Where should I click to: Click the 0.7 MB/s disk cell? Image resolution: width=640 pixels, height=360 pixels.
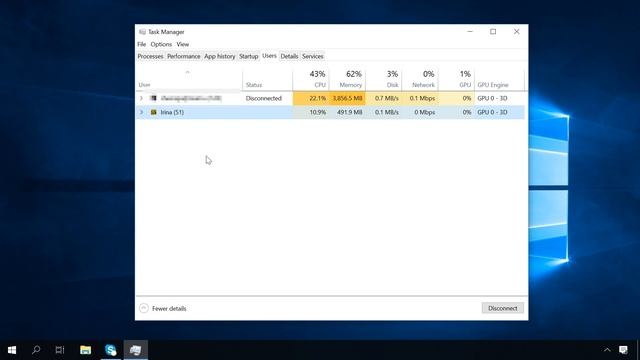click(x=384, y=98)
